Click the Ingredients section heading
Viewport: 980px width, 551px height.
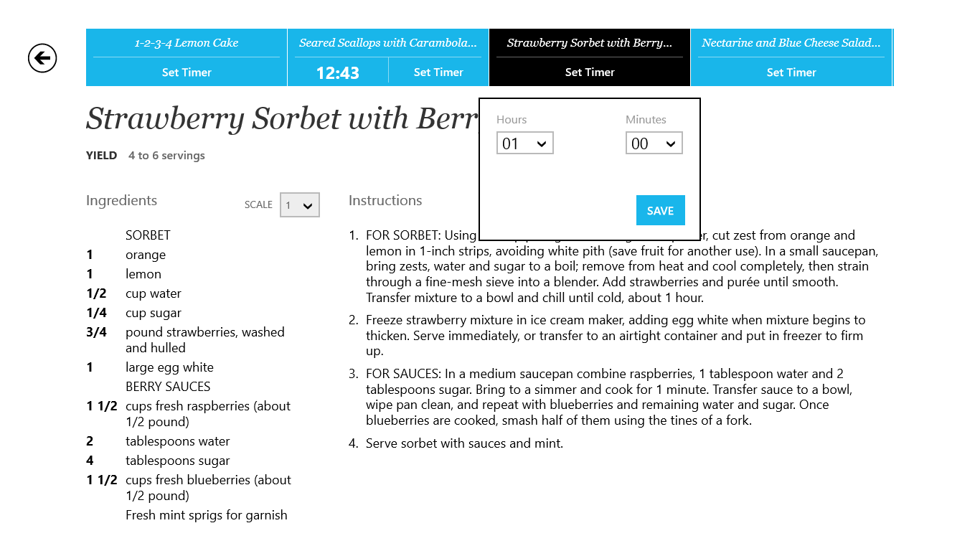pyautogui.click(x=121, y=201)
